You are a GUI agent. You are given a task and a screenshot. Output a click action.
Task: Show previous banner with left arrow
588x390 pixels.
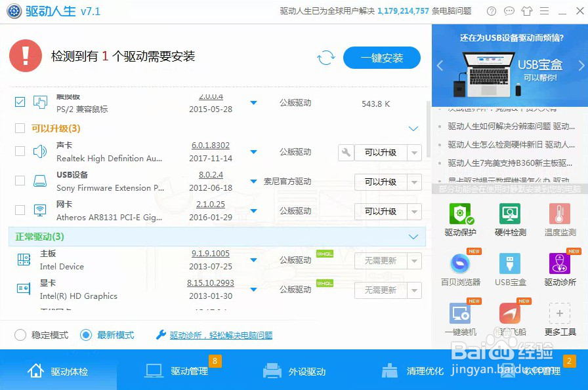click(x=440, y=66)
